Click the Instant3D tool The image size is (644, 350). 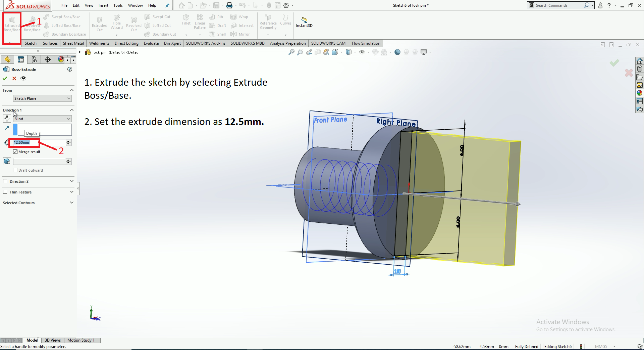point(304,22)
